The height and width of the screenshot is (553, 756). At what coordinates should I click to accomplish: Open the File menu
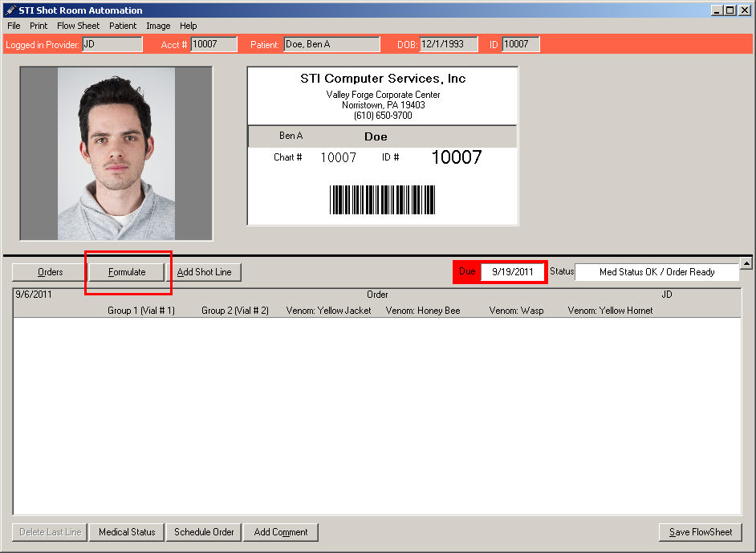click(14, 26)
